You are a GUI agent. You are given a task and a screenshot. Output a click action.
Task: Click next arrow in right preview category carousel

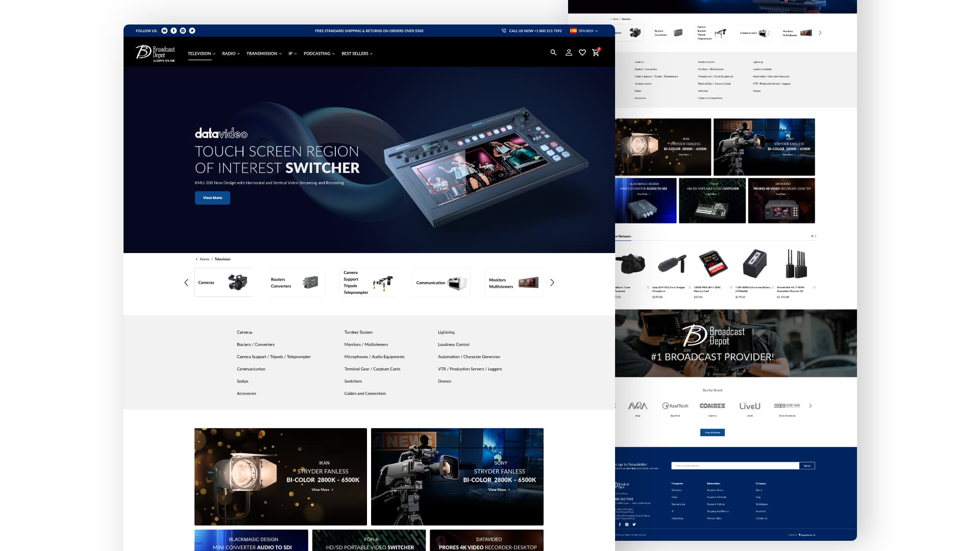pyautogui.click(x=820, y=33)
